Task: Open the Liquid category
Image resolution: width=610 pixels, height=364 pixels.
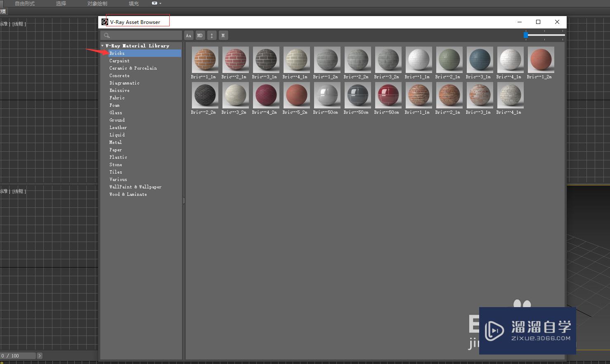Action: coord(117,135)
